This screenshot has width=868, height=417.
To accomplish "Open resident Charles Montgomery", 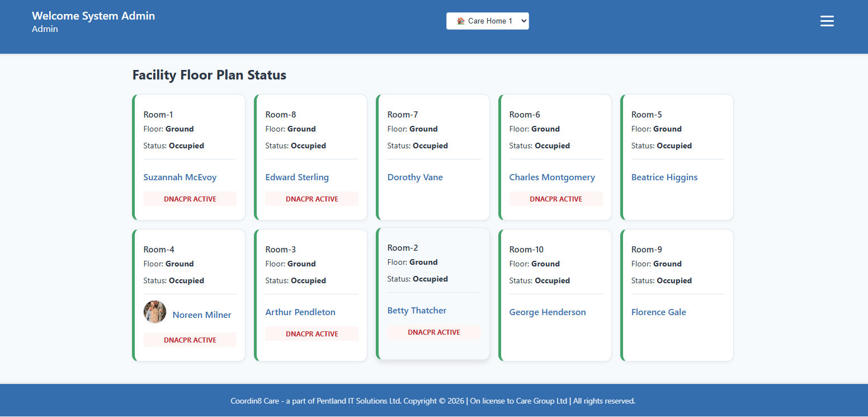I will point(552,177).
